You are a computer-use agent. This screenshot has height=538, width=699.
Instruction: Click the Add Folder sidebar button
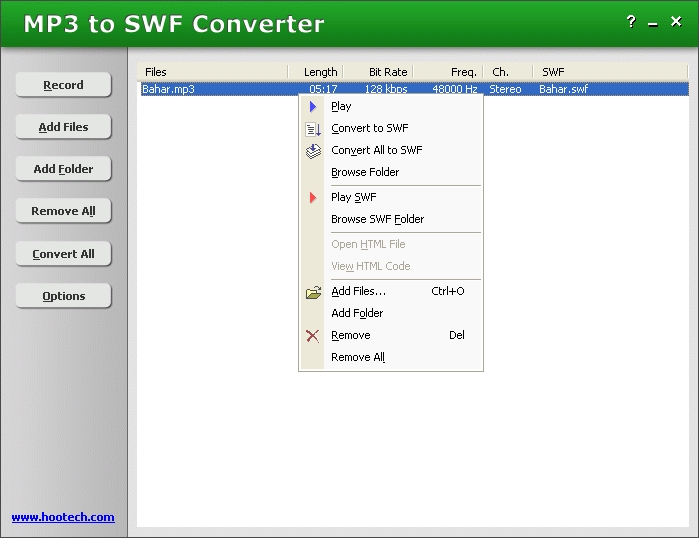(63, 169)
